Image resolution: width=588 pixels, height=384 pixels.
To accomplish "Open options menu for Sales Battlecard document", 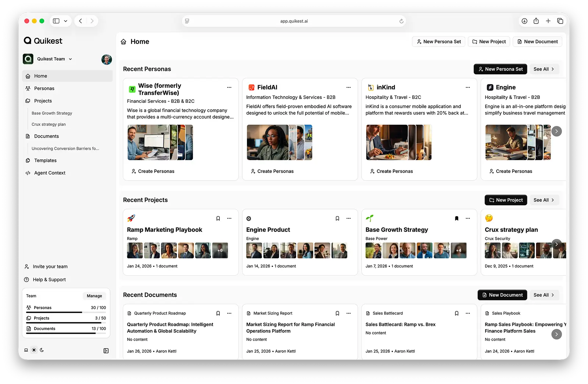I will point(468,314).
